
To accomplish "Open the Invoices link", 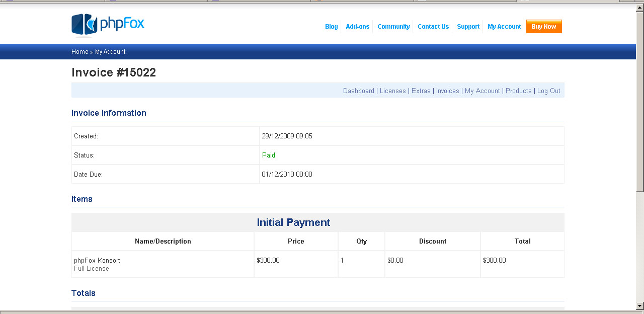I will click(x=448, y=91).
